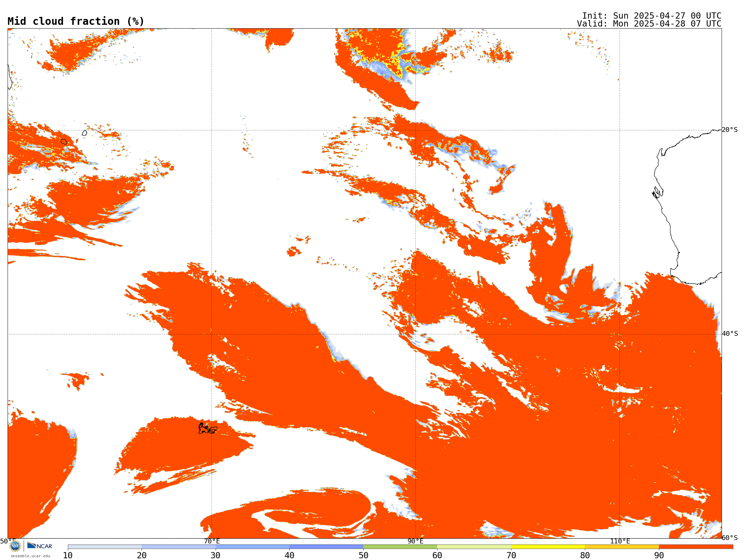Click the NCAR logo
744x560 pixels.
(x=40, y=546)
